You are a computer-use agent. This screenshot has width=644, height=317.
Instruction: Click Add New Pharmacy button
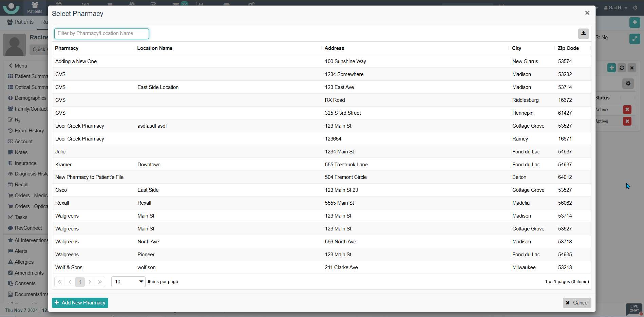pos(80,303)
